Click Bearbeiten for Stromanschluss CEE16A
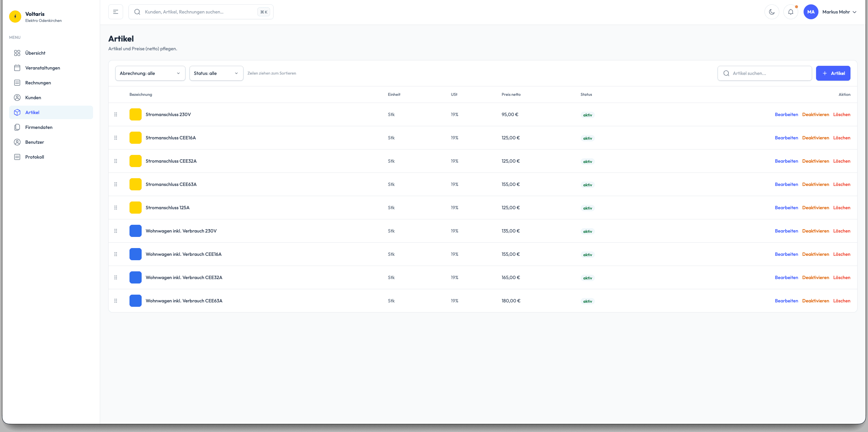The width and height of the screenshot is (868, 432). pyautogui.click(x=786, y=138)
